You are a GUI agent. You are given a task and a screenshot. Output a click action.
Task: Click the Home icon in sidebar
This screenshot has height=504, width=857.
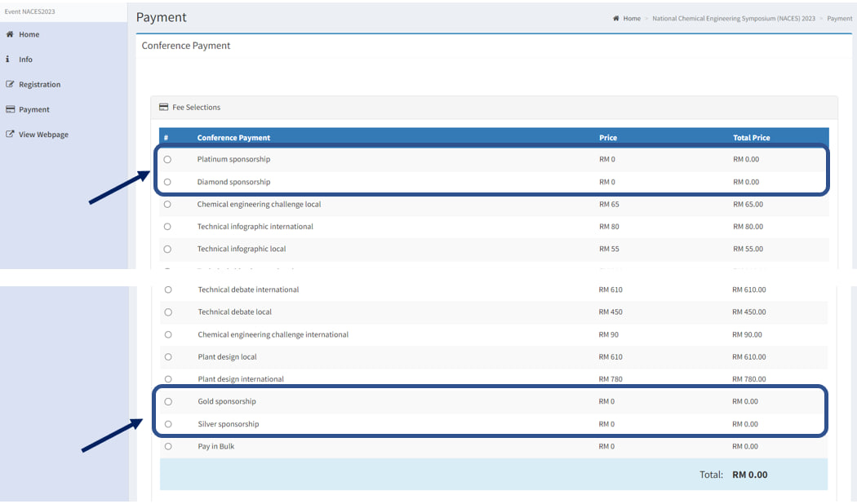[10, 34]
